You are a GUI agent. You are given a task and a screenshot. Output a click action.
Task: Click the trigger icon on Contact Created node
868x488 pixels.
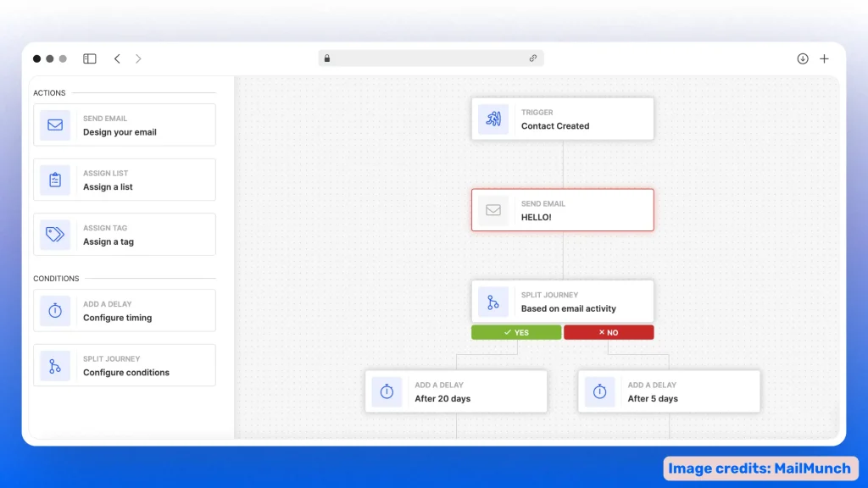click(493, 119)
